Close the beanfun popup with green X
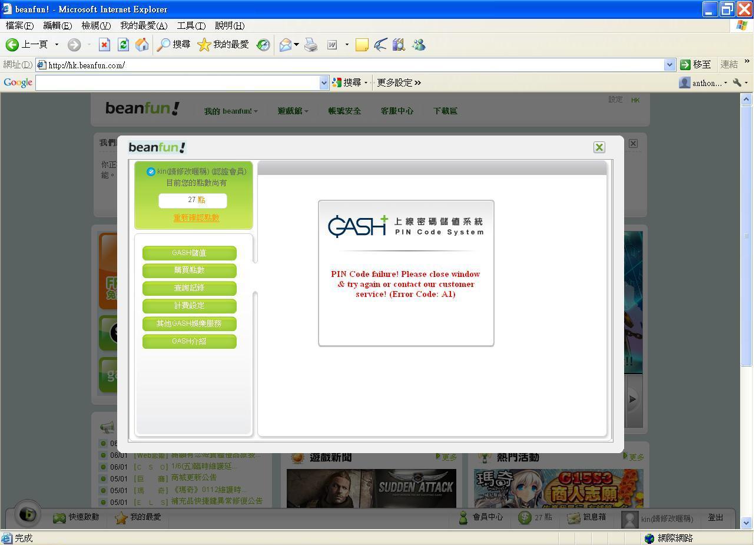This screenshot has height=545, width=756. click(x=599, y=147)
